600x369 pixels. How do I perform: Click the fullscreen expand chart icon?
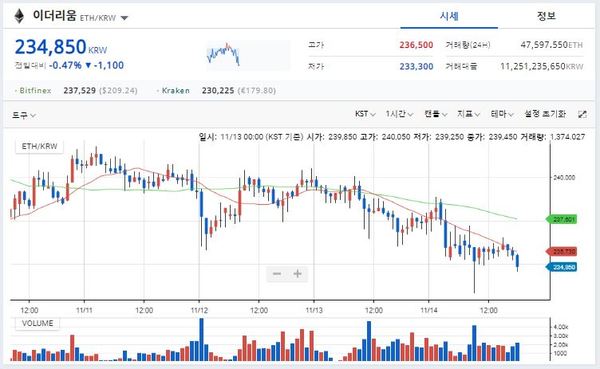tap(582, 114)
